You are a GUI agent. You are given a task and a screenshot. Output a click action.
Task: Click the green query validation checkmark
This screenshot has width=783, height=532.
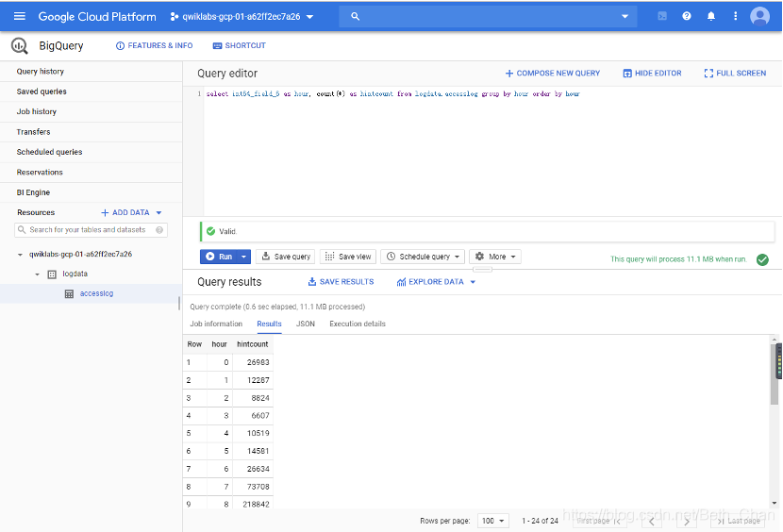coord(762,259)
